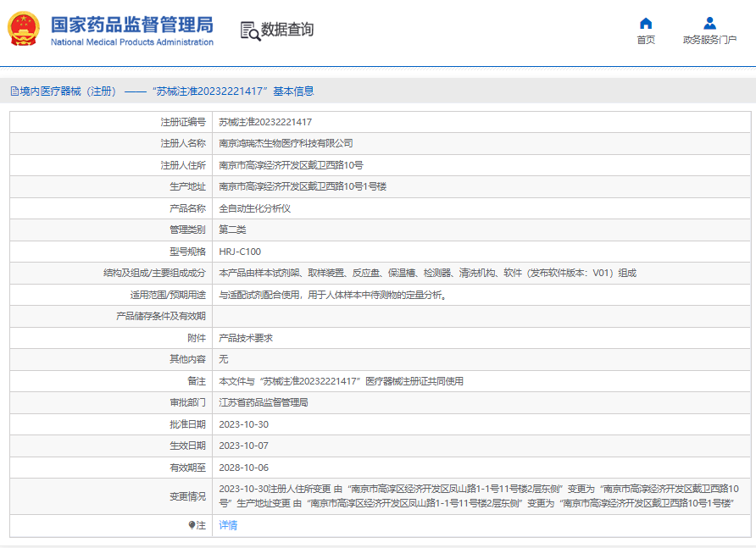
Task: Click the 第二类 management category value
Action: point(232,230)
